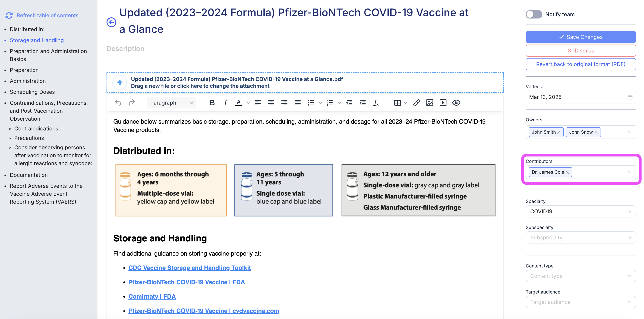Jump to Report Adverse Events VAERS section
The image size is (644, 319).
point(46,194)
